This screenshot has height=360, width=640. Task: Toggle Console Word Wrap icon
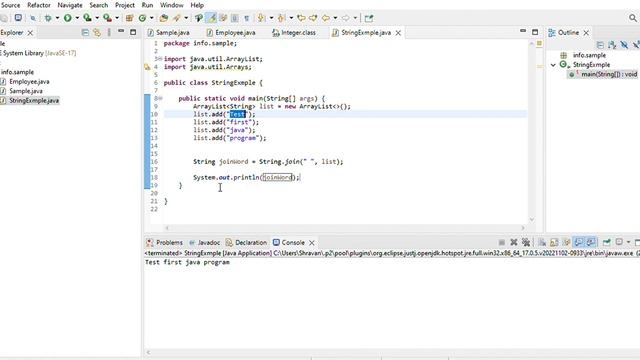click(566, 242)
